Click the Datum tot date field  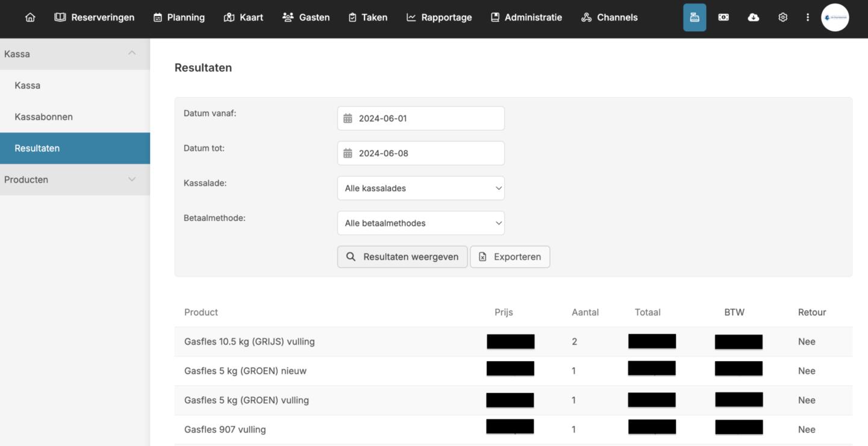coord(428,153)
